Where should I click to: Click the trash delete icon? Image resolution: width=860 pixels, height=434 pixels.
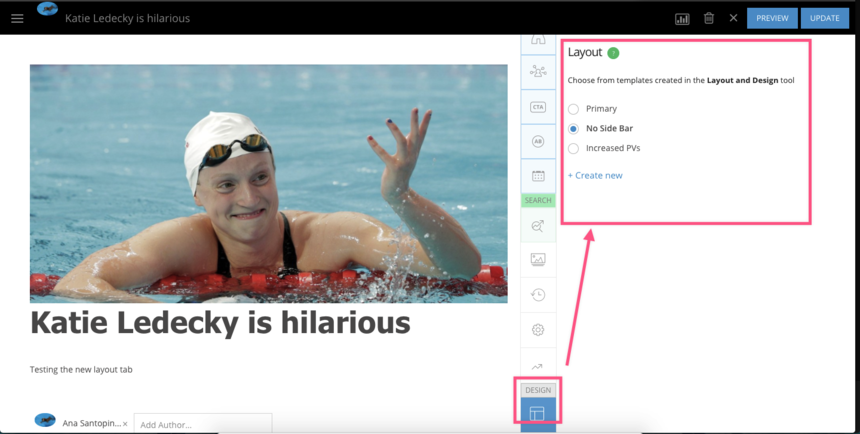tap(708, 18)
